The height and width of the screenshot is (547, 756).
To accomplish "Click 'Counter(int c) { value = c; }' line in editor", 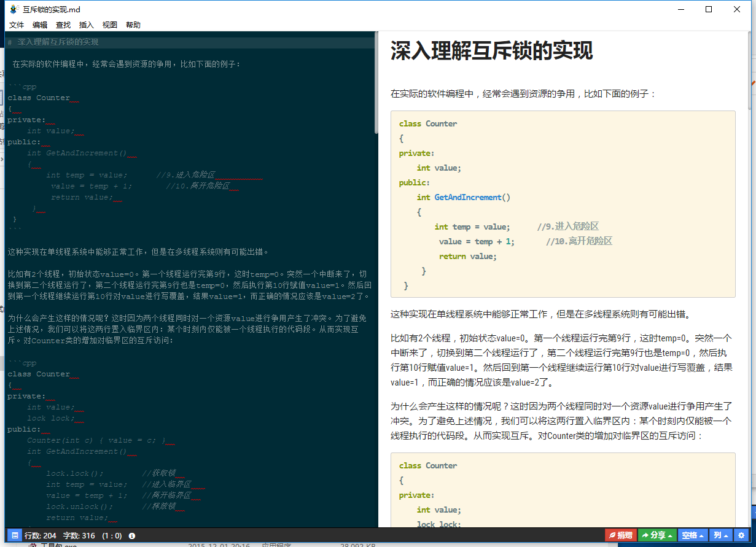I will click(x=96, y=440).
